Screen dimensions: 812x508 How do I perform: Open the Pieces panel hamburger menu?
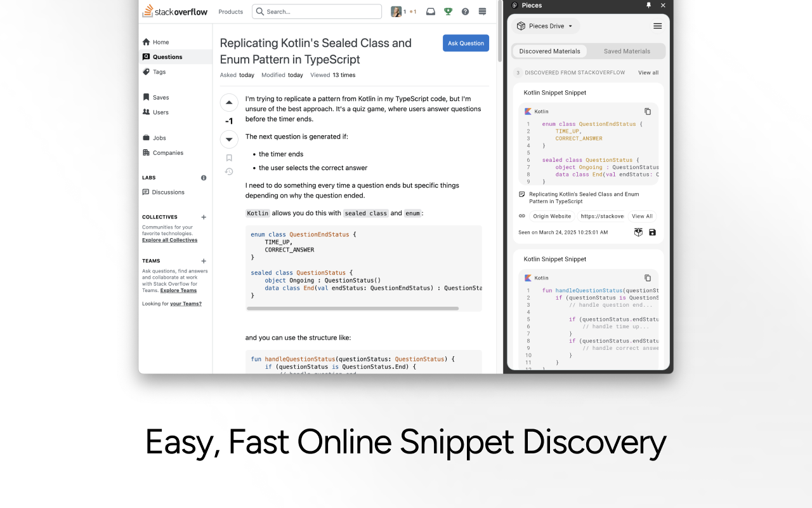(x=657, y=26)
